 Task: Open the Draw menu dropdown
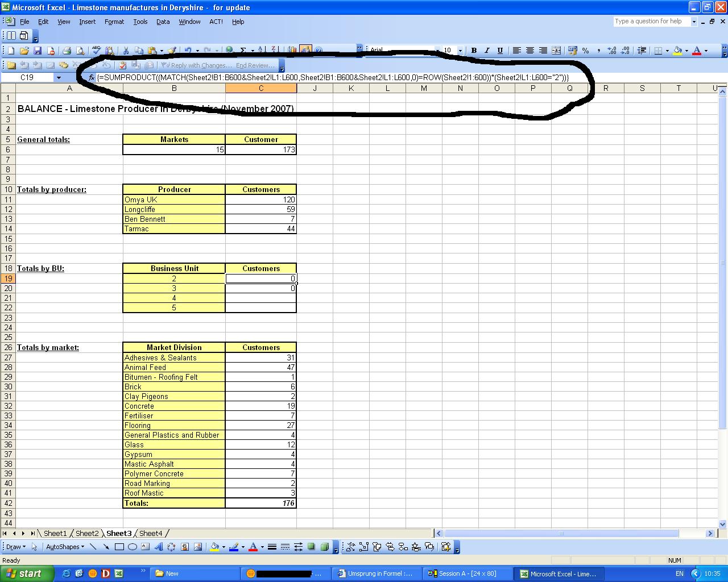pos(16,547)
